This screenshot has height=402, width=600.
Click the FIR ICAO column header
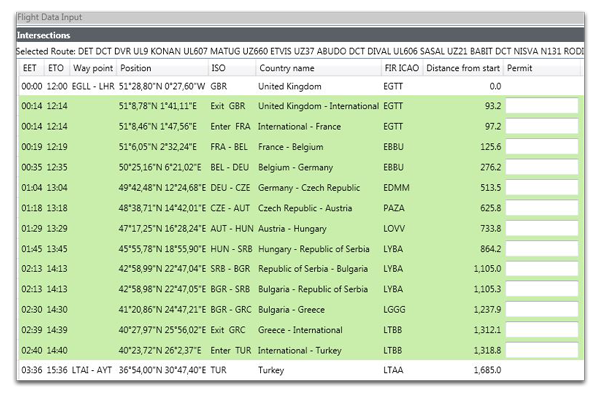tap(402, 68)
